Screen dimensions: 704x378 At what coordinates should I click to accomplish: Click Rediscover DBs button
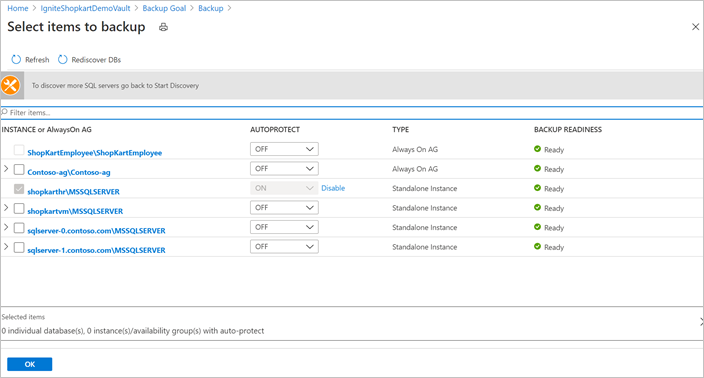[x=89, y=60]
